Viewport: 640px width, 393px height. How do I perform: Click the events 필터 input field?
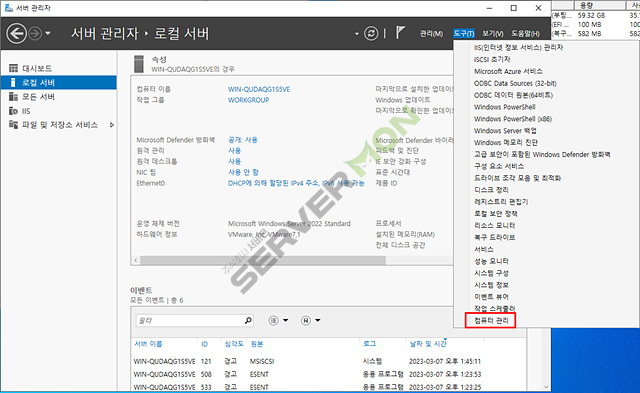tap(189, 321)
